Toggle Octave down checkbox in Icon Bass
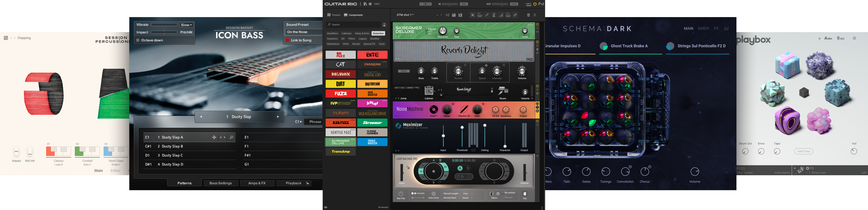Image resolution: width=868 pixels, height=210 pixels. pyautogui.click(x=138, y=40)
